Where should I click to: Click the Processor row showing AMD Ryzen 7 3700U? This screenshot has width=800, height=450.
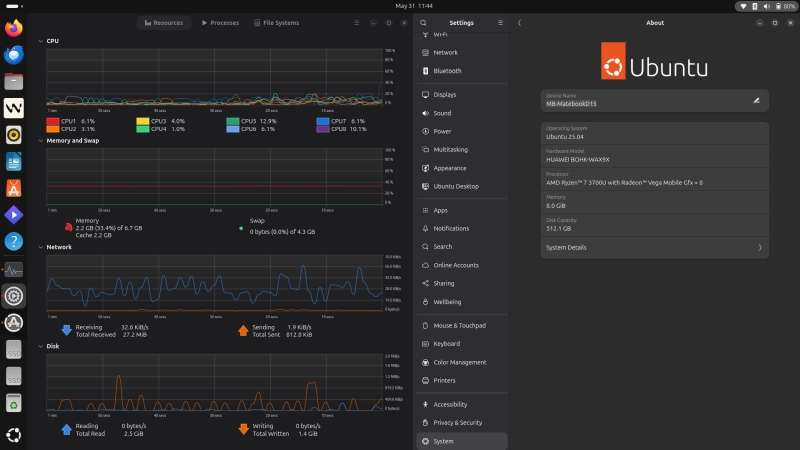click(655, 179)
